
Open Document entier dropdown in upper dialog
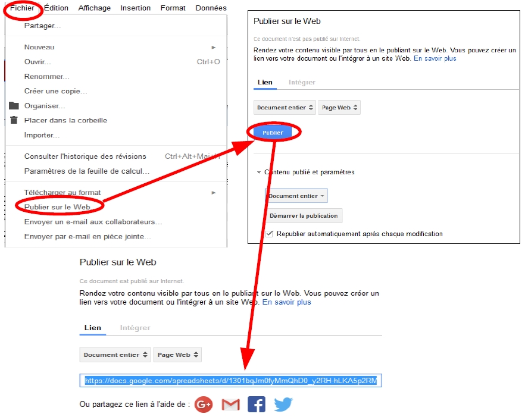(285, 108)
